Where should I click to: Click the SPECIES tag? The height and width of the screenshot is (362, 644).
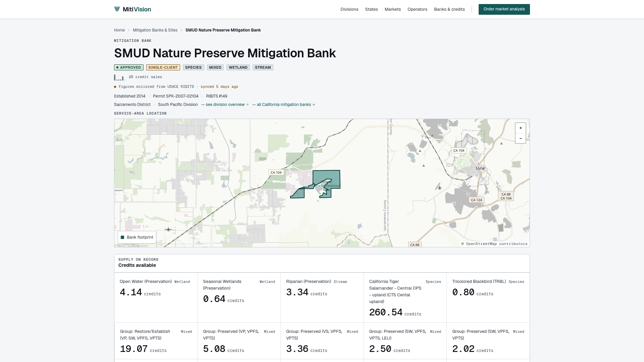point(194,67)
